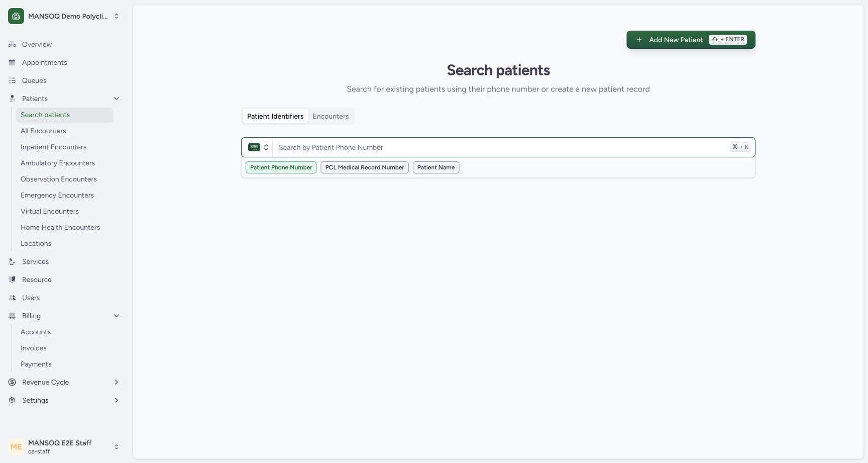The width and height of the screenshot is (868, 463).
Task: Click the Revenue Cycle dollar icon
Action: 12,382
